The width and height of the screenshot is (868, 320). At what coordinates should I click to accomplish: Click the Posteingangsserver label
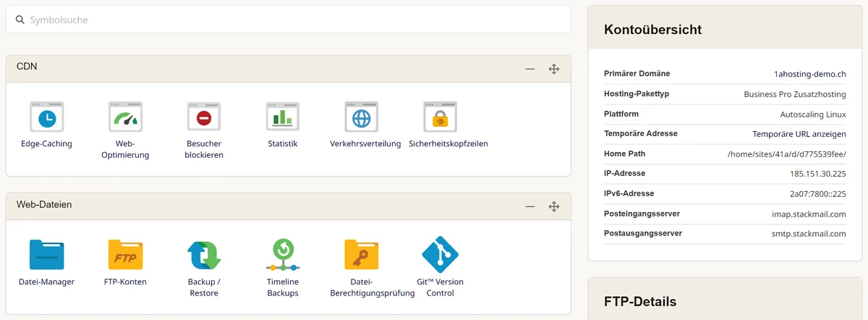(642, 214)
